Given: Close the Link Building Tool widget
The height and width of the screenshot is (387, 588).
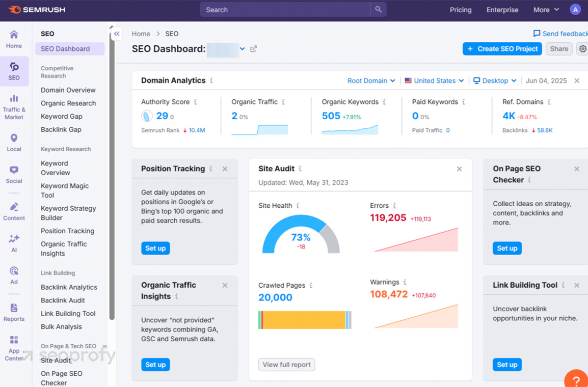Looking at the screenshot, I should tap(577, 286).
